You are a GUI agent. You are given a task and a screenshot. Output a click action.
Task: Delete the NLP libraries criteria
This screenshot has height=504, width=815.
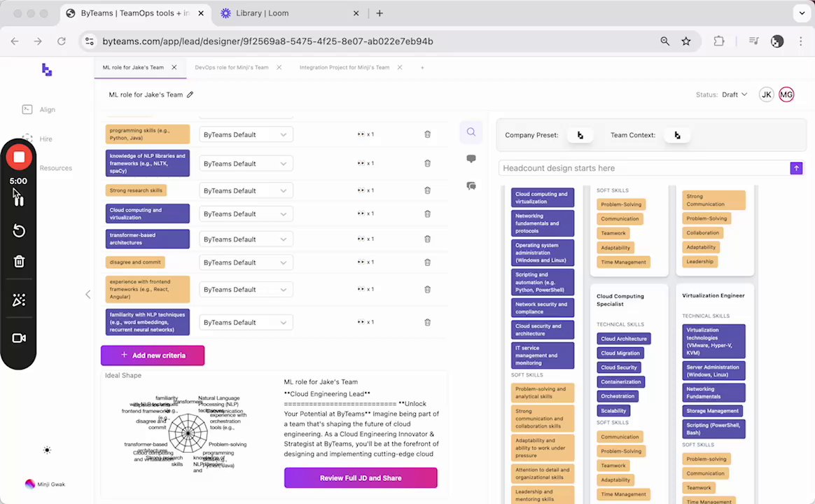click(x=427, y=163)
